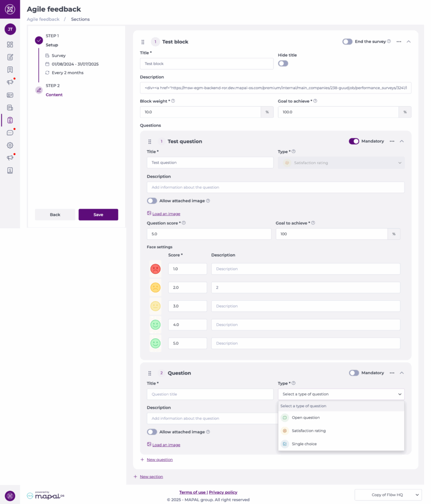
Task: Open the dashboard grid icon in sidebar
Action: 10,45
